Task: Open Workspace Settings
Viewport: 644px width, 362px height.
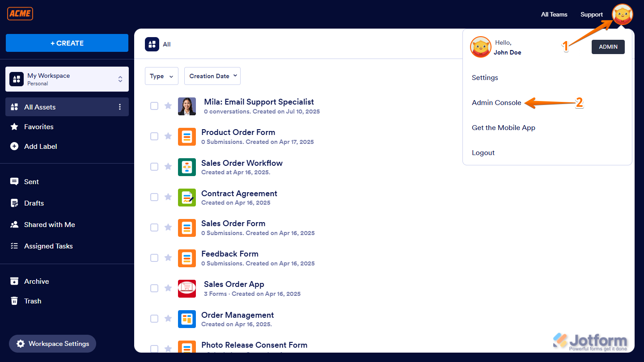Action: click(x=52, y=344)
